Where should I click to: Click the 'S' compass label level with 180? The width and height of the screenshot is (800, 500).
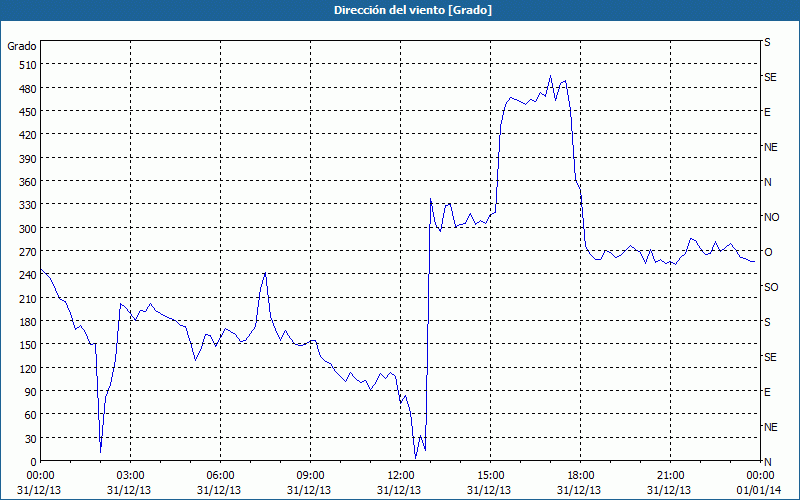pyautogui.click(x=767, y=322)
